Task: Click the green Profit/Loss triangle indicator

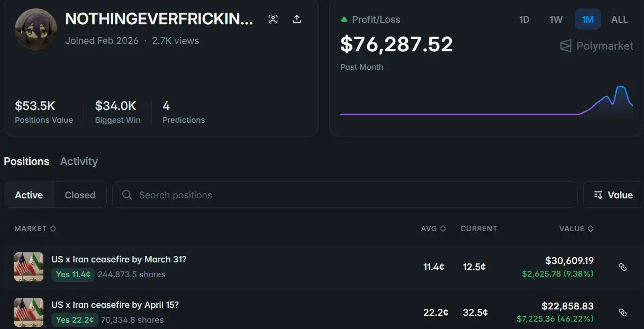Action: click(x=344, y=20)
